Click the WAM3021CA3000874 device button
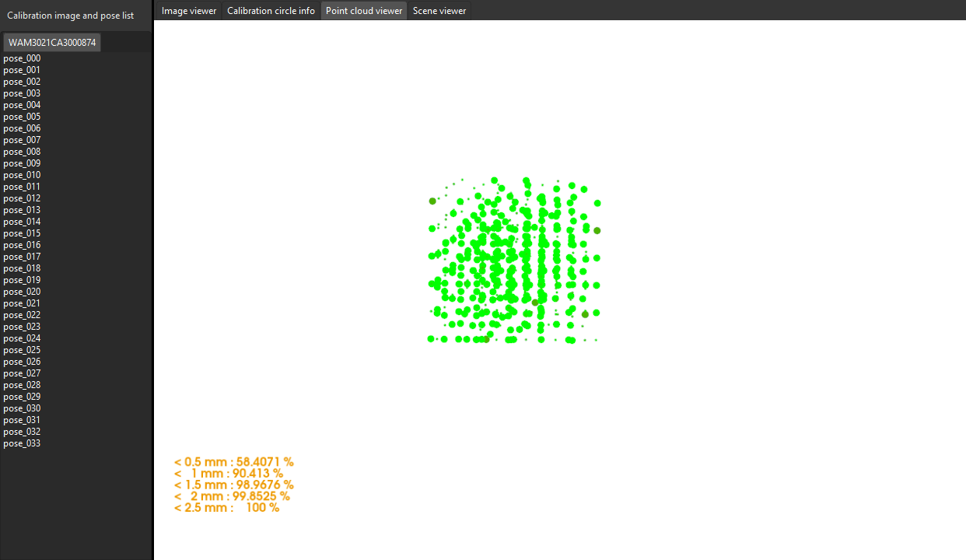 click(x=51, y=42)
